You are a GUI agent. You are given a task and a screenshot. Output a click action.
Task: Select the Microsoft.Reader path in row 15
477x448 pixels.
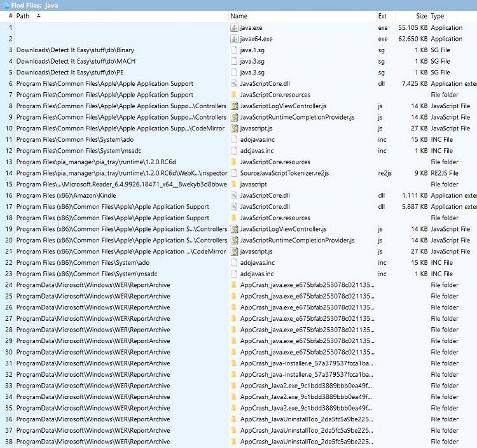click(121, 185)
